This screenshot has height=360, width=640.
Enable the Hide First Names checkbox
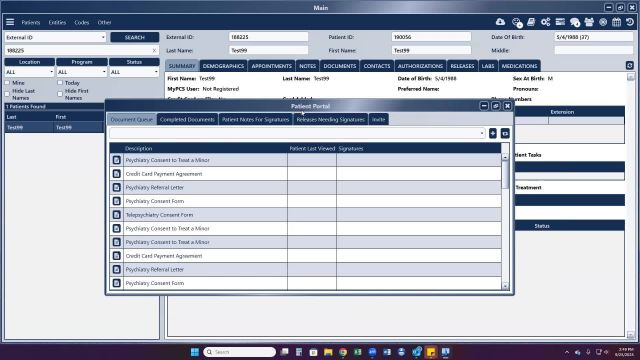(60, 94)
